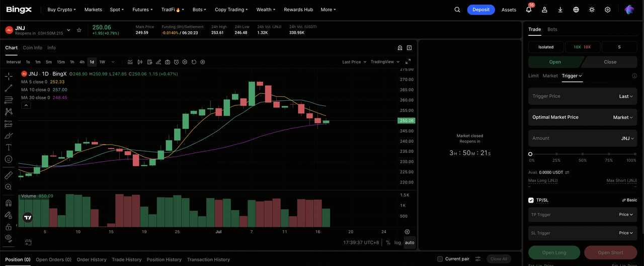
Task: Set amount slider to 50% mark
Action: pos(583,154)
